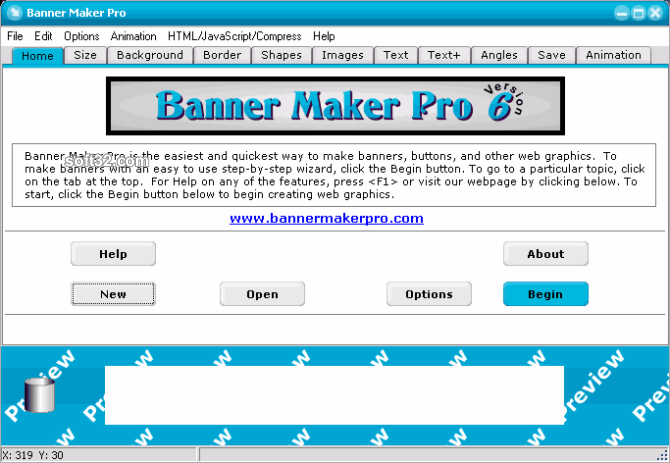The width and height of the screenshot is (670, 463).
Task: Select the Home tab
Action: tap(38, 56)
